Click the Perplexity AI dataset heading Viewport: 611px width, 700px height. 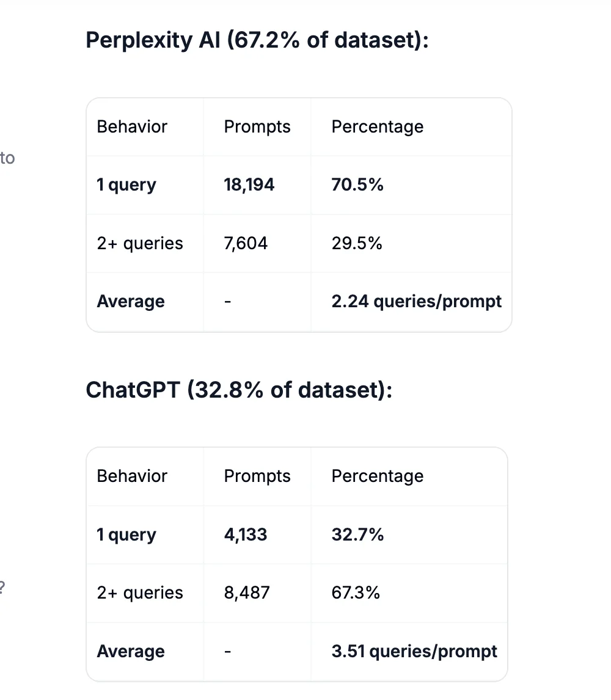coord(257,40)
